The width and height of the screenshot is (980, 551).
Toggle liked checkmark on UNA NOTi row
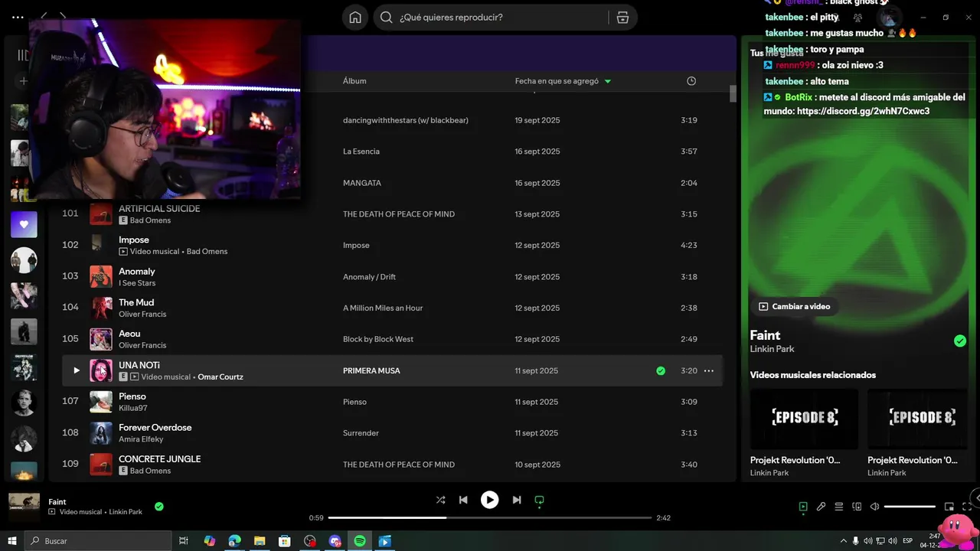click(661, 370)
